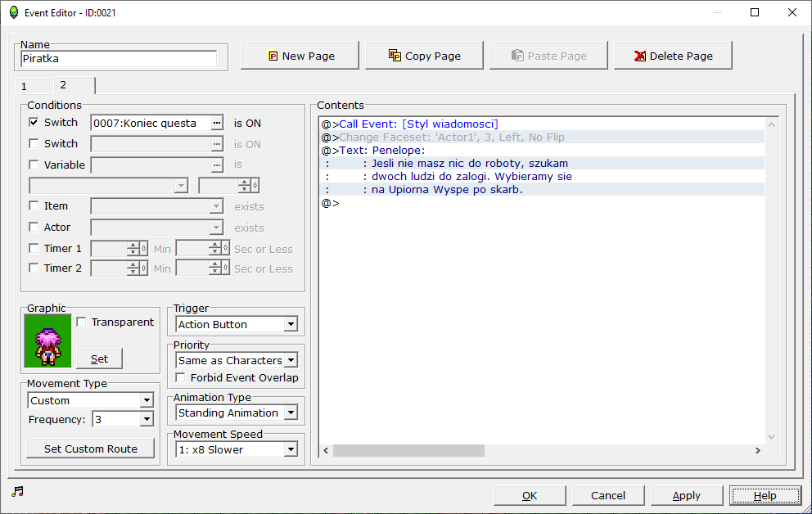Check Forbid Event Overlap option

tap(180, 377)
